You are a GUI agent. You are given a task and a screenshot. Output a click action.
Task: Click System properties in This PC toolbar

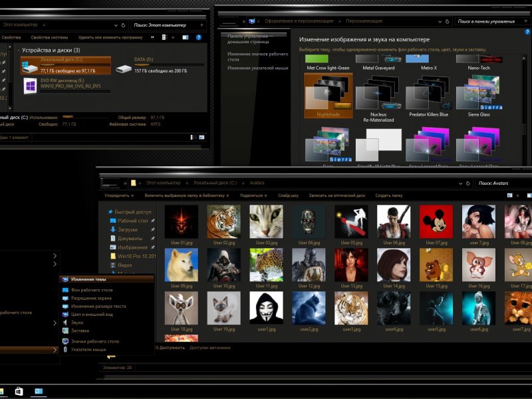pyautogui.click(x=49, y=38)
